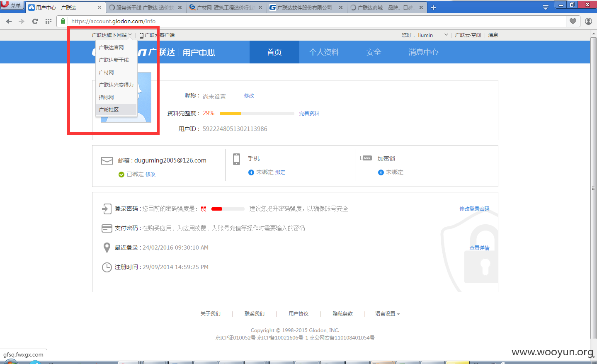Open the speed dial grid icon
597x364 pixels.
click(x=49, y=21)
